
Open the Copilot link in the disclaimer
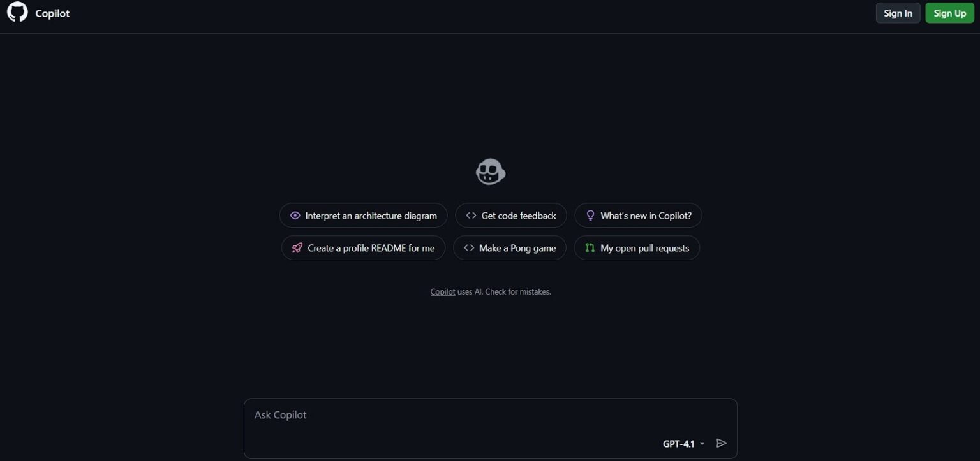443,291
